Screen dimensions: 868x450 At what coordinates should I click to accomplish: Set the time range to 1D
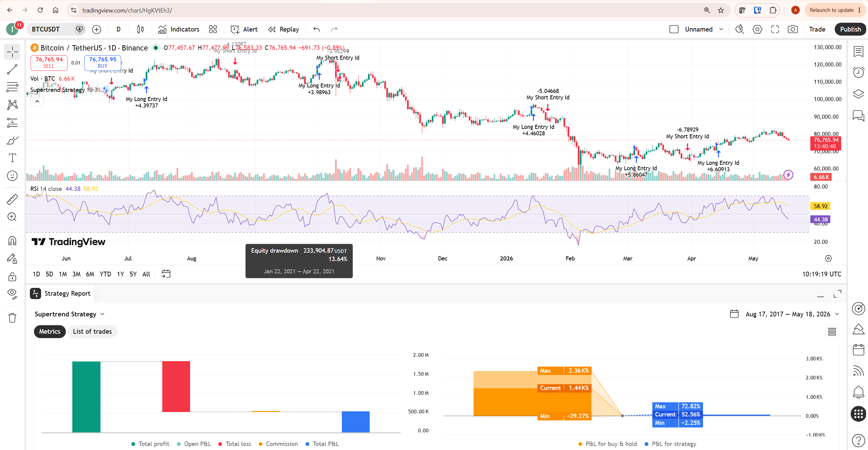tap(36, 274)
